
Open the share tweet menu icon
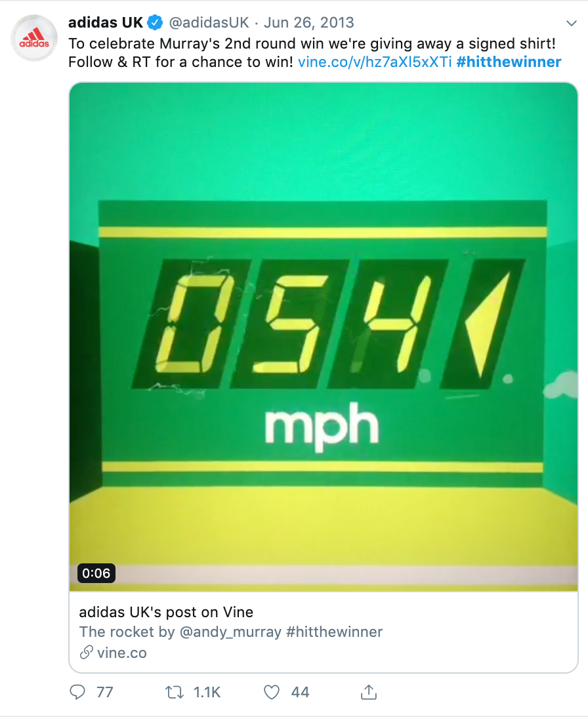click(x=369, y=691)
